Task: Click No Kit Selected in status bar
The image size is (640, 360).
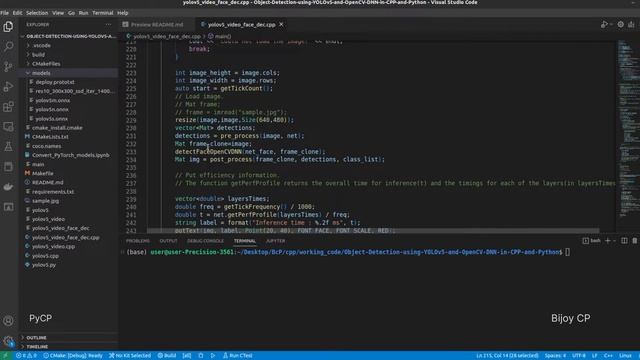Action: (130, 356)
